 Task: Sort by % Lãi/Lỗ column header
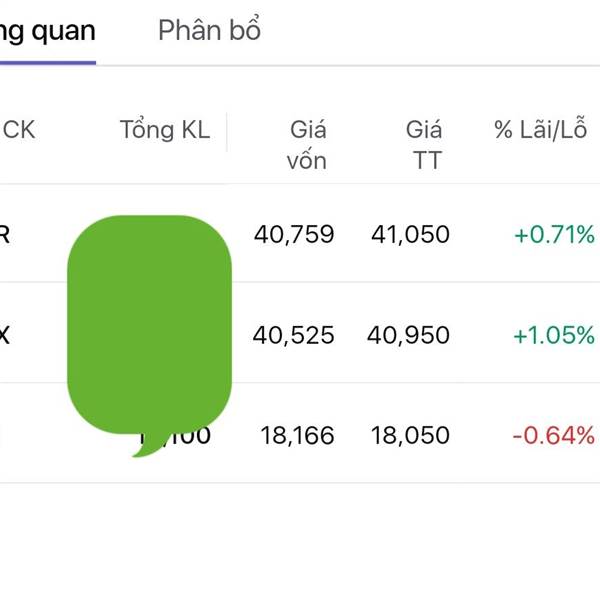(x=540, y=128)
